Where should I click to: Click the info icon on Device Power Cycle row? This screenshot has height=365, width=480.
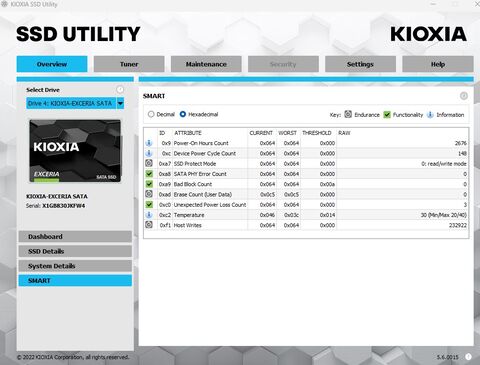[x=149, y=153]
